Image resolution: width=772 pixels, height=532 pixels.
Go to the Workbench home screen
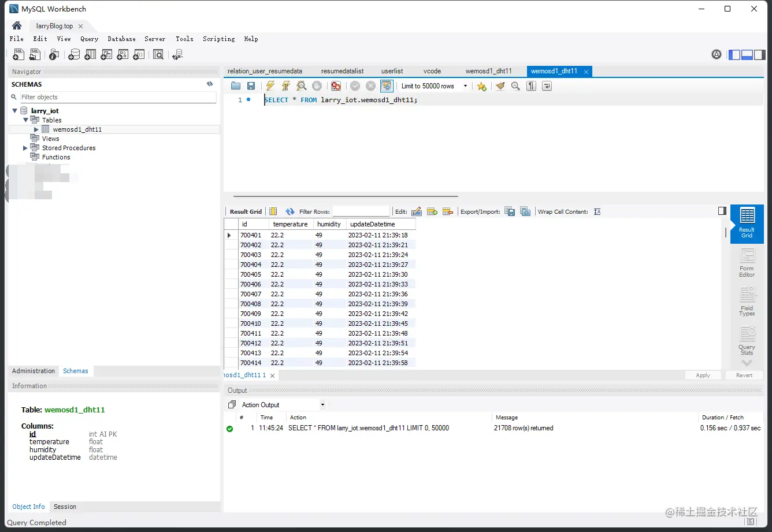pyautogui.click(x=17, y=26)
